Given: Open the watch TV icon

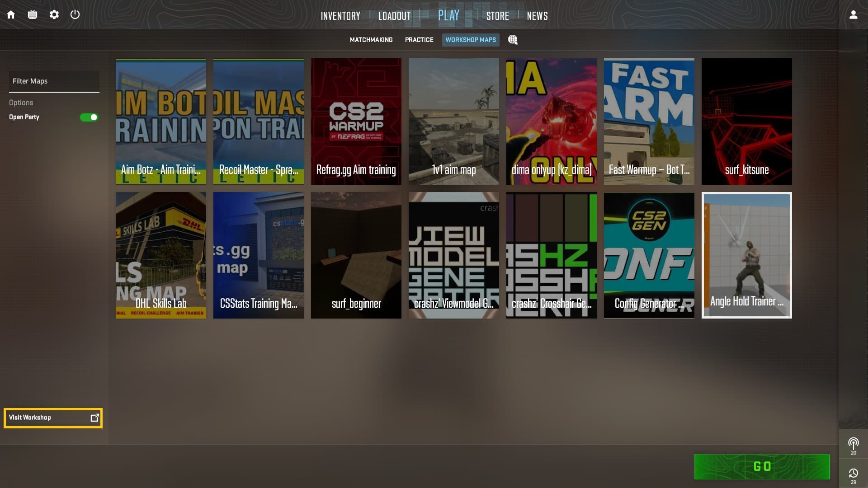Looking at the screenshot, I should 33,15.
